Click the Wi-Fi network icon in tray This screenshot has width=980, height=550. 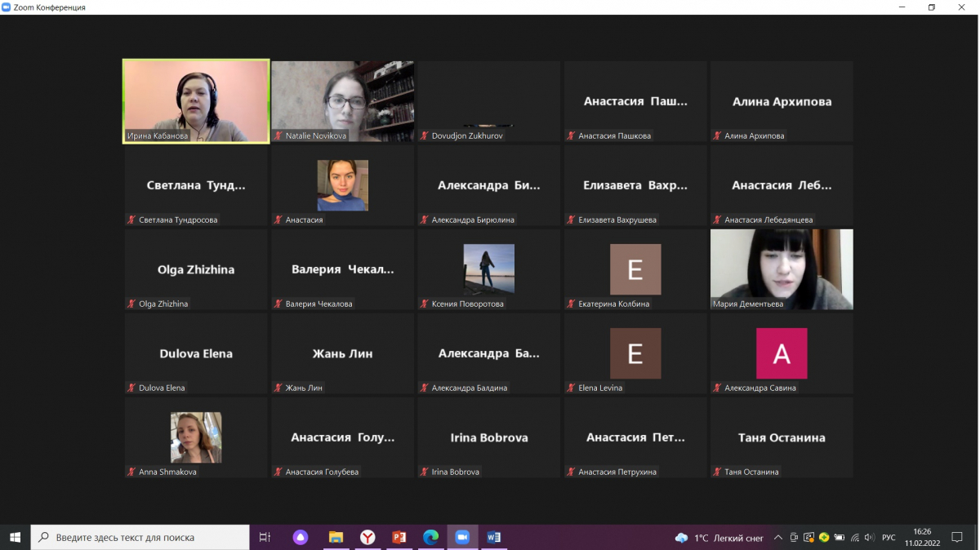[x=854, y=538]
